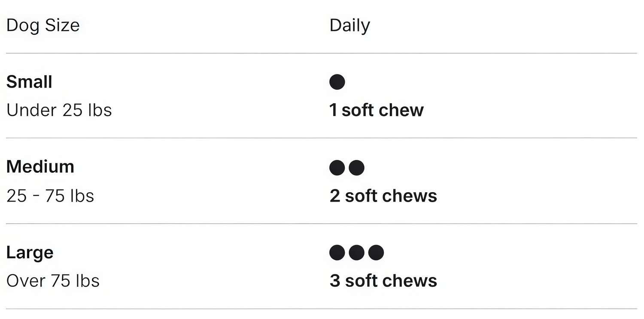
Task: Select the "Medium" size label
Action: 40,167
